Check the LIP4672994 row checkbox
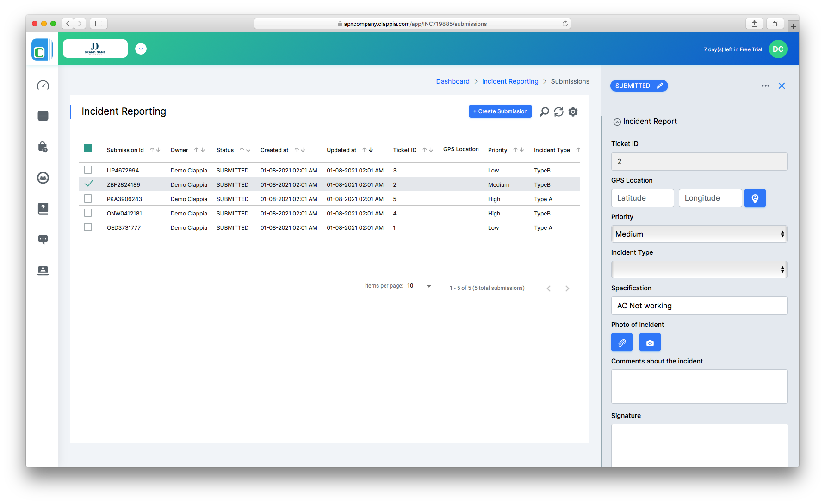 pos(88,170)
